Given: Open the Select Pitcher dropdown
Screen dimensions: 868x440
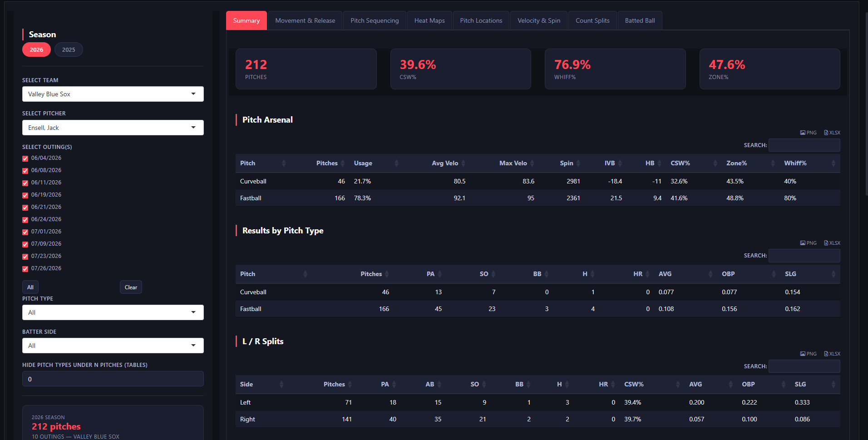Looking at the screenshot, I should (x=113, y=128).
